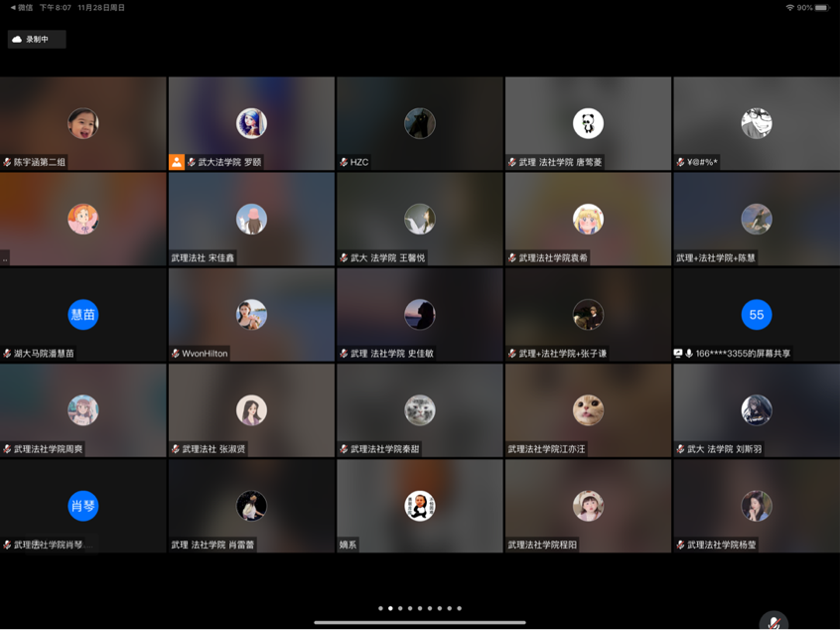Click the orange host icon beside 武大法学院 罗颖
840x630 pixels.
(x=176, y=162)
